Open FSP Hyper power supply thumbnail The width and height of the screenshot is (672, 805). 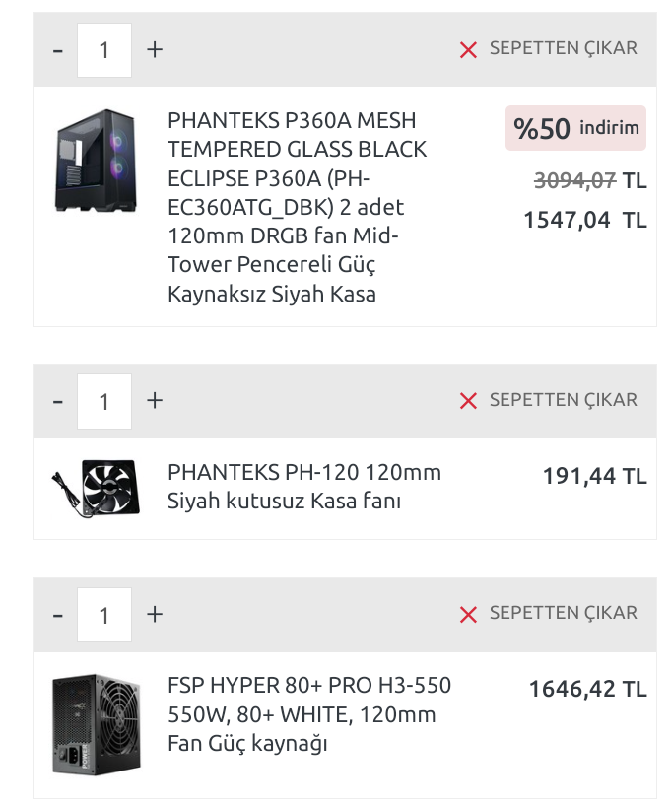tap(95, 723)
